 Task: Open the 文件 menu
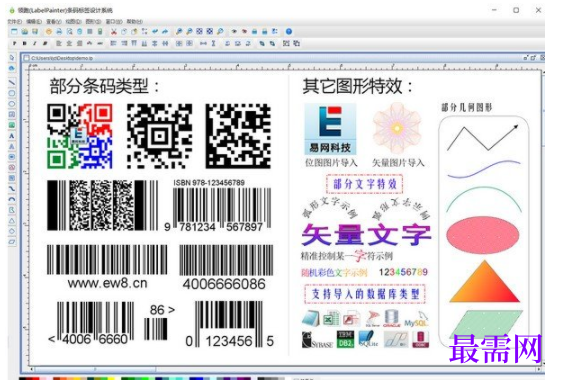tap(14, 21)
